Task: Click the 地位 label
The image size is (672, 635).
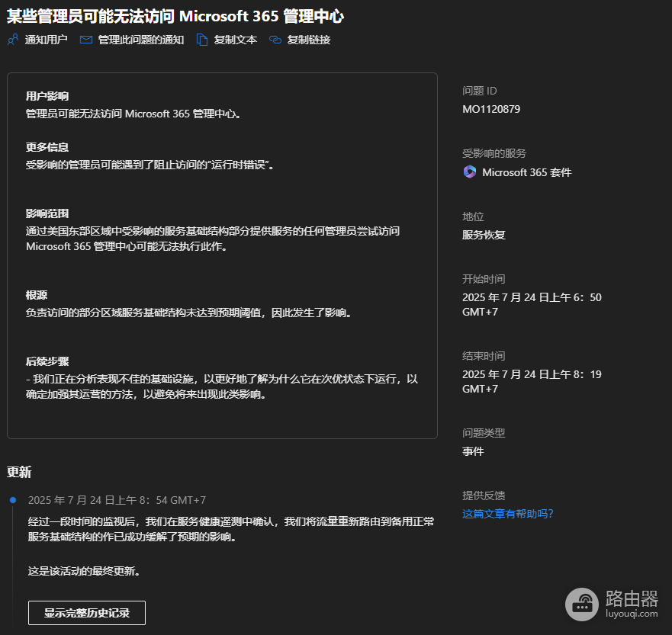Action: (x=473, y=216)
